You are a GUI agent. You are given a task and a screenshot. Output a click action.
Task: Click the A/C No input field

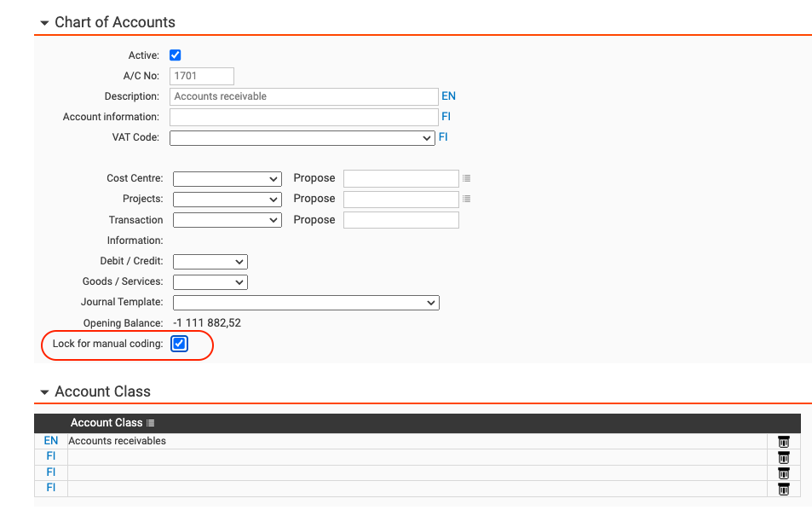202,76
